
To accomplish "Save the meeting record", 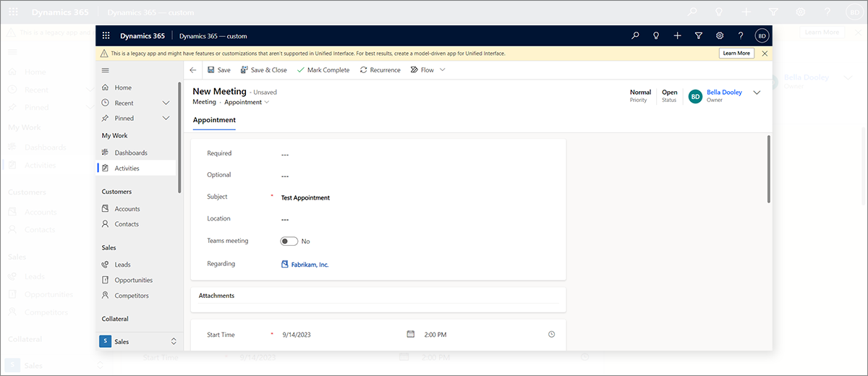I will 219,70.
